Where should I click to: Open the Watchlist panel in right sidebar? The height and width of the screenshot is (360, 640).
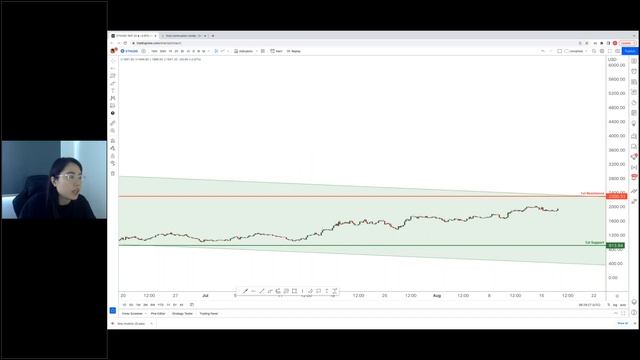click(x=634, y=61)
